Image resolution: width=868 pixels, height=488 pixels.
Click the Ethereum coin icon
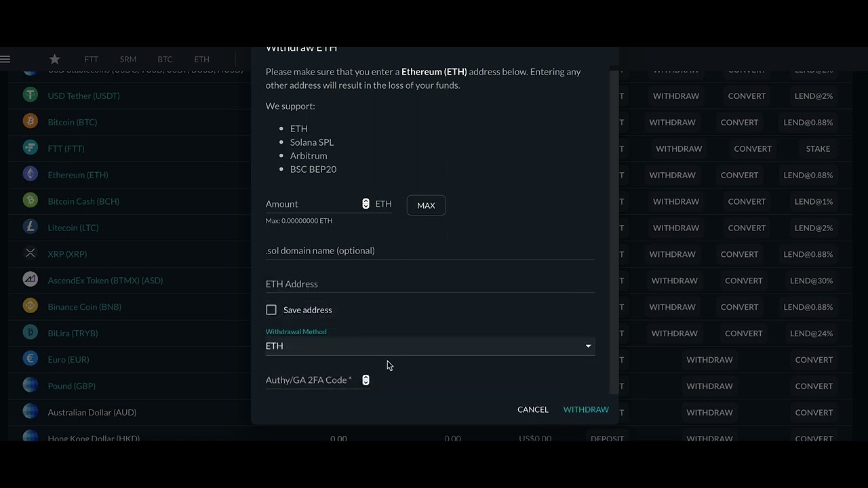coord(30,175)
